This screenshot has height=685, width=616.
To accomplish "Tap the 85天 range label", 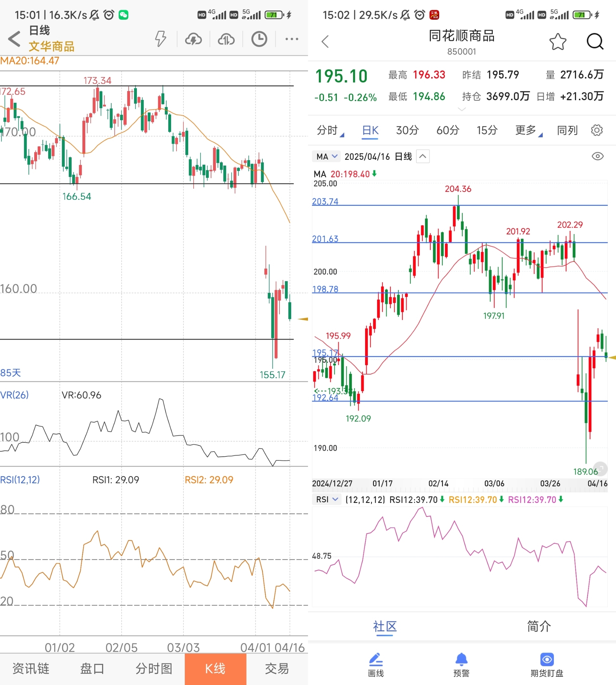I will (10, 373).
